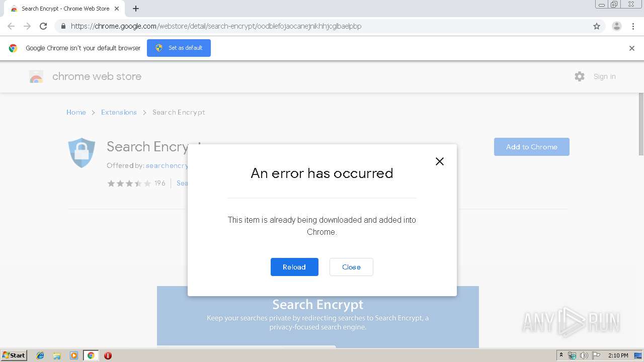Reload the current page
The height and width of the screenshot is (362, 644).
coord(43,26)
